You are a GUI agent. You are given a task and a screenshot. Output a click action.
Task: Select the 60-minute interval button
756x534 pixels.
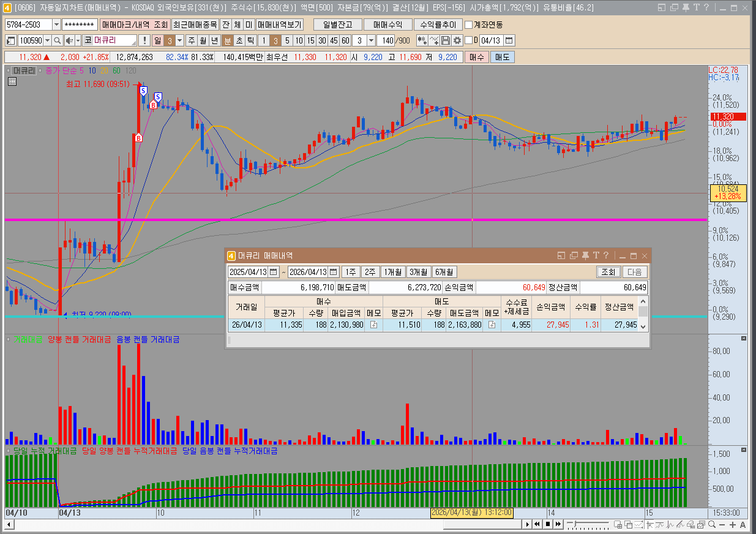[x=345, y=40]
